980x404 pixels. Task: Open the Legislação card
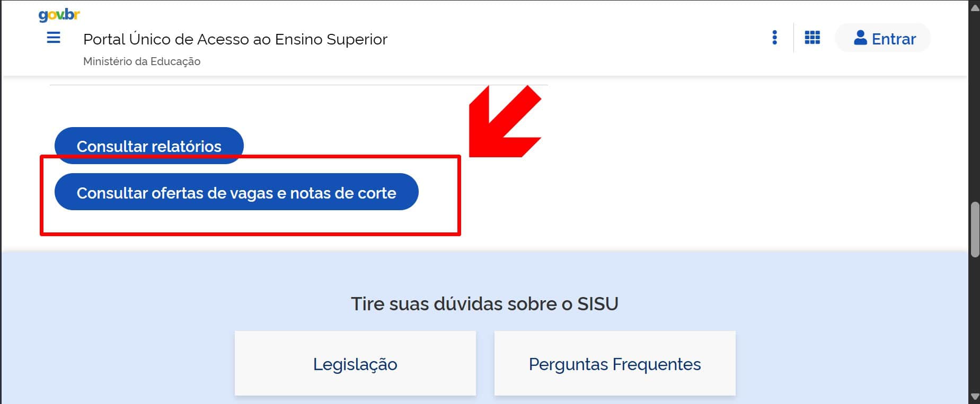(x=355, y=364)
